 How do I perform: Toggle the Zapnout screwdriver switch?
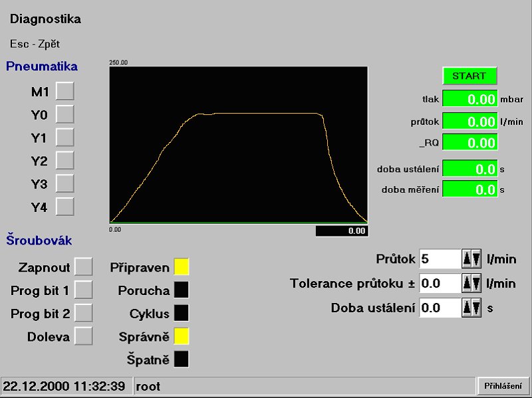click(83, 267)
